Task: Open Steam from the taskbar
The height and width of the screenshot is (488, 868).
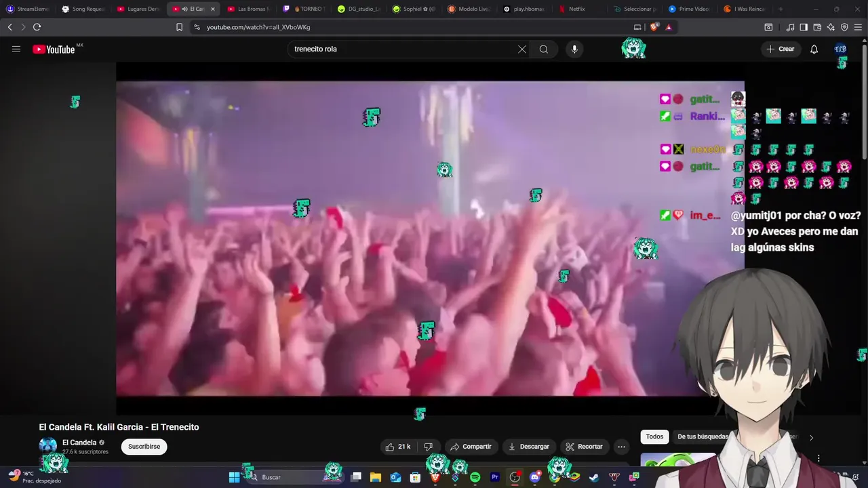Action: tap(594, 477)
